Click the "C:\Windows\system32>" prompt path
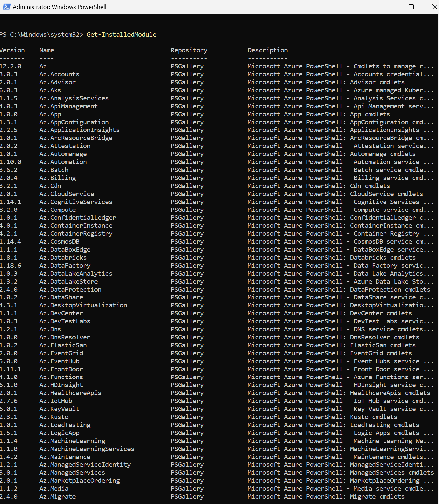Screen dimensions: 439x504 click(x=47, y=35)
